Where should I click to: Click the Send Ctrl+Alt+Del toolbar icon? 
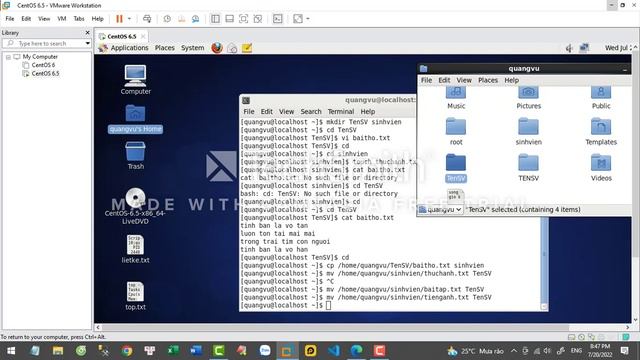click(147, 19)
